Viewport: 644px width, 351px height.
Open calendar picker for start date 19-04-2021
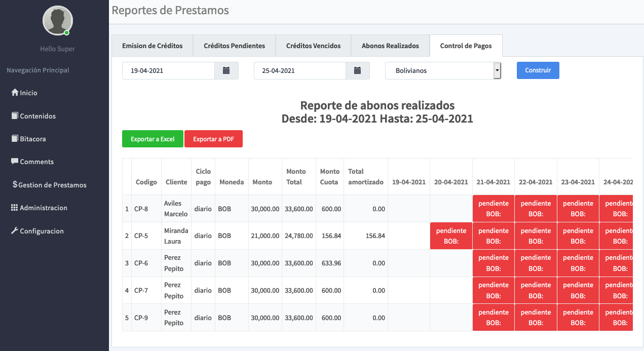[226, 71]
